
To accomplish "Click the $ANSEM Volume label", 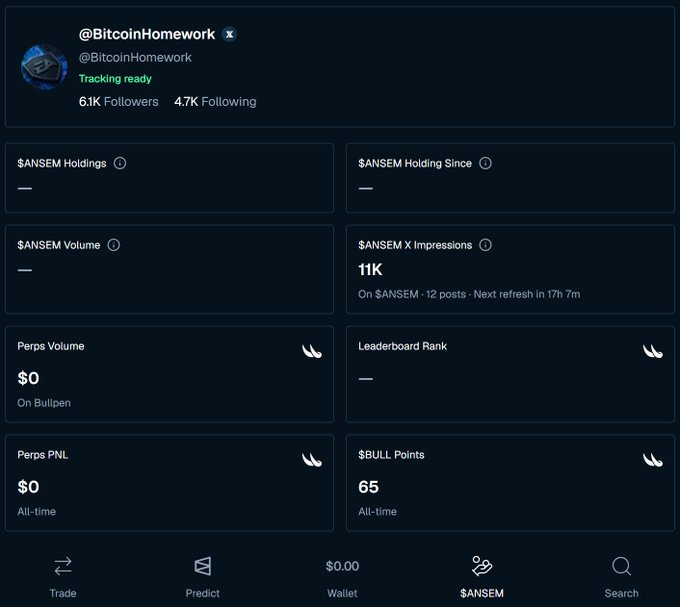I will point(59,245).
